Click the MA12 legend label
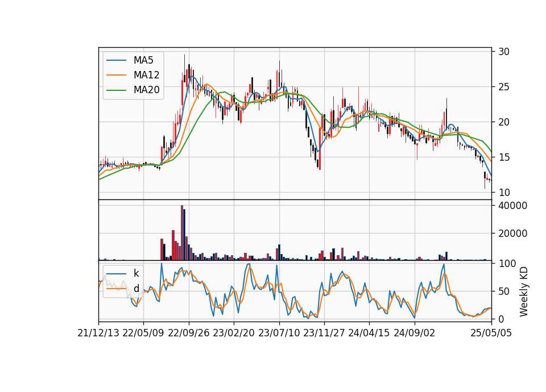The image size is (546, 392). pyautogui.click(x=147, y=75)
